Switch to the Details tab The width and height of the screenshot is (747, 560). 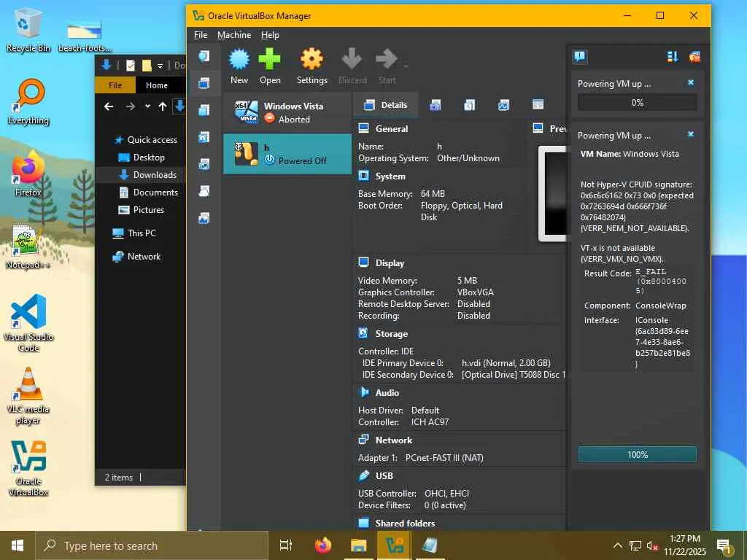tap(386, 105)
